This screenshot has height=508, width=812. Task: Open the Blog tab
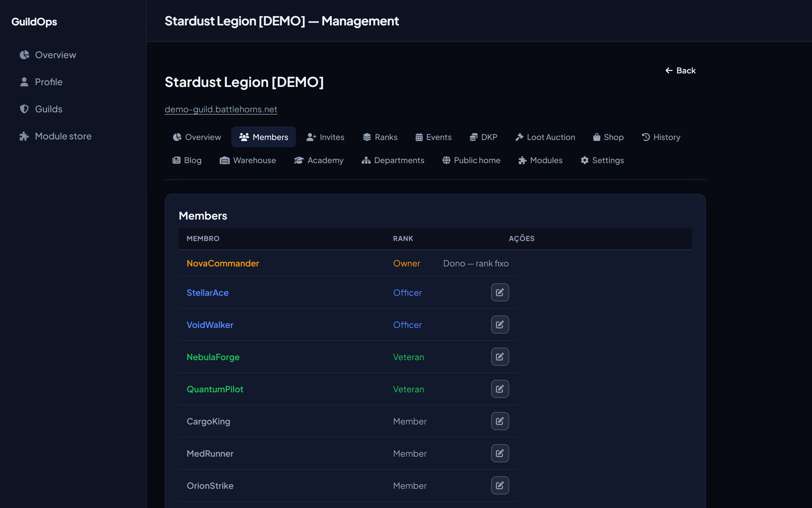point(187,160)
